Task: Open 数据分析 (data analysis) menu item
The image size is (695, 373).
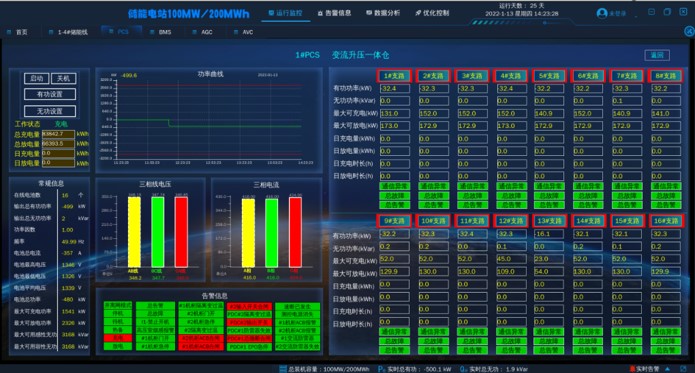Action: (383, 13)
